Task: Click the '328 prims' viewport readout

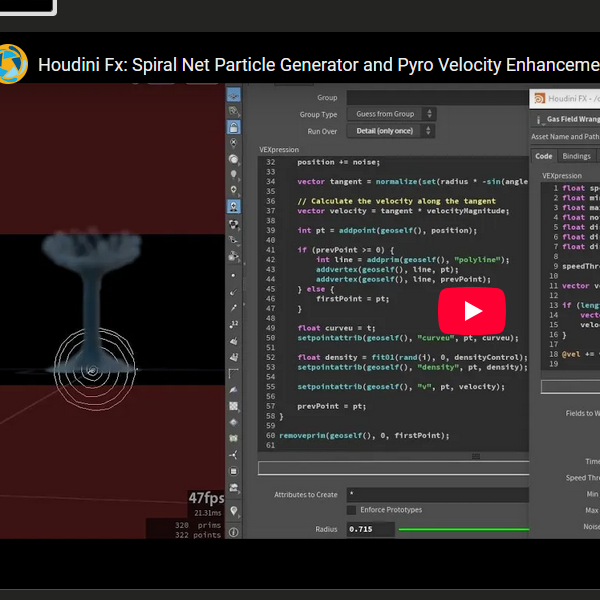Action: pos(198,525)
